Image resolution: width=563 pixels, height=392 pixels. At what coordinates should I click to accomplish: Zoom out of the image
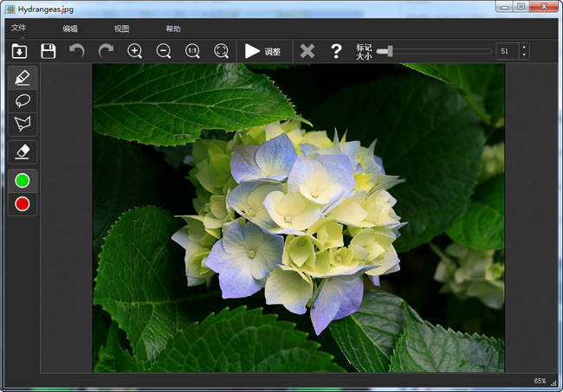164,51
